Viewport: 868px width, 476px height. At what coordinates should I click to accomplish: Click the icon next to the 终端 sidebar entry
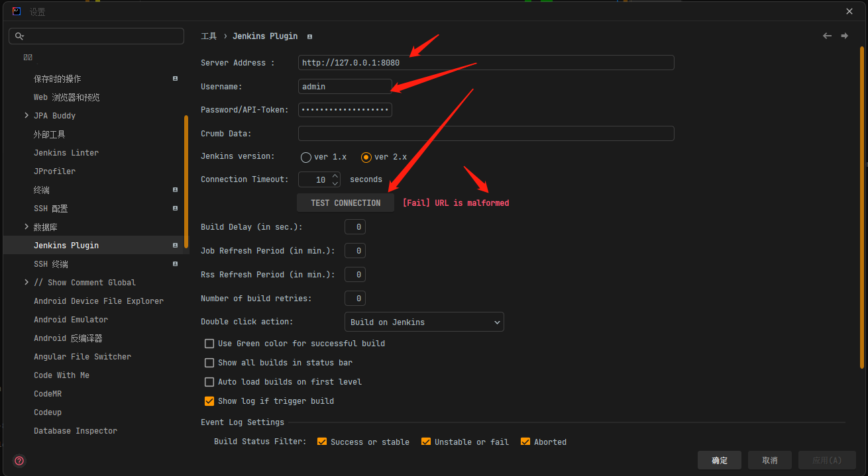pyautogui.click(x=175, y=189)
